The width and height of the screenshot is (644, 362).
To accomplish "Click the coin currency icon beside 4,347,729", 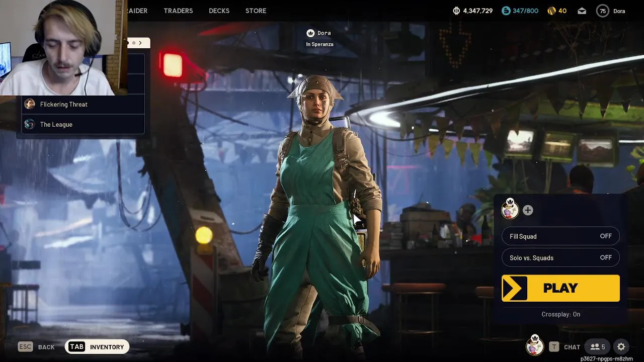I will click(457, 11).
